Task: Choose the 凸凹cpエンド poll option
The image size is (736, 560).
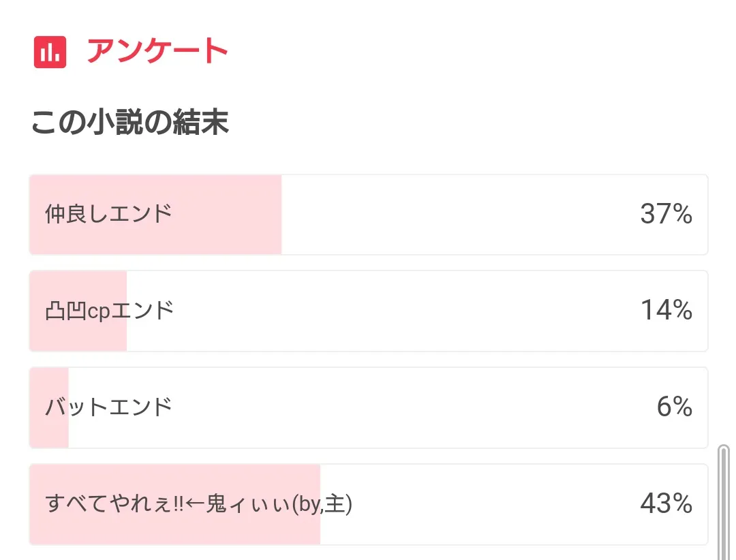Action: coord(110,311)
